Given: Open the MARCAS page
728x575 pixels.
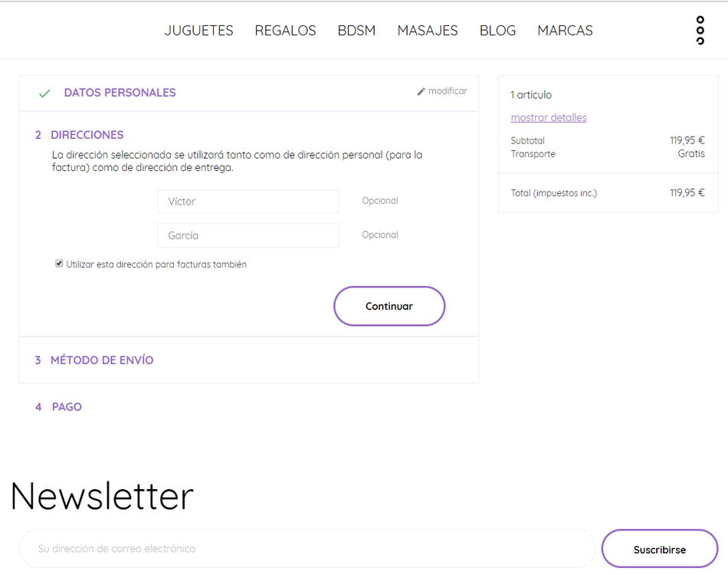Looking at the screenshot, I should [565, 31].
